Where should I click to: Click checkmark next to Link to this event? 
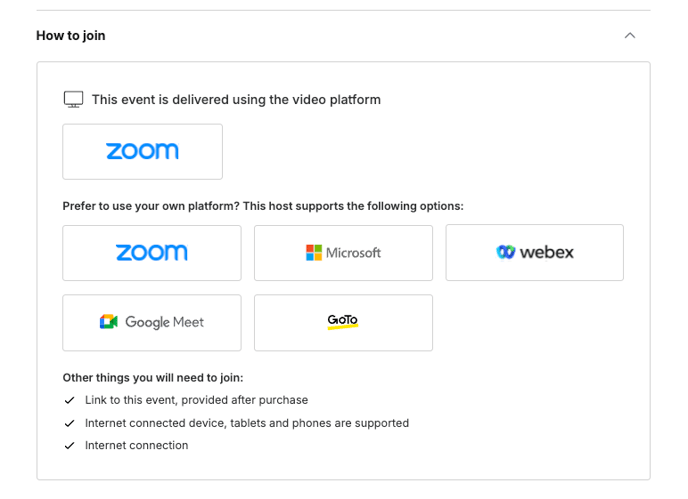[x=69, y=400]
